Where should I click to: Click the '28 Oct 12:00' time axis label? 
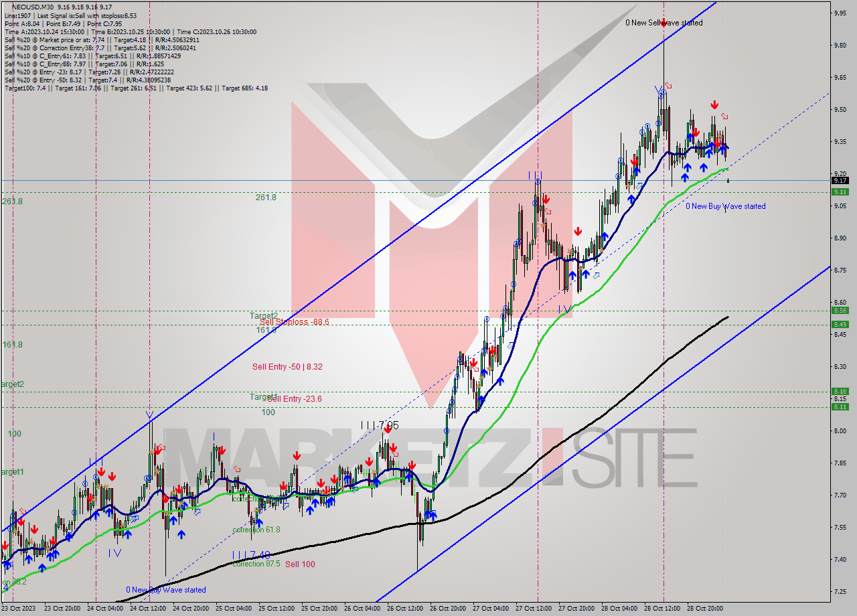pyautogui.click(x=662, y=609)
